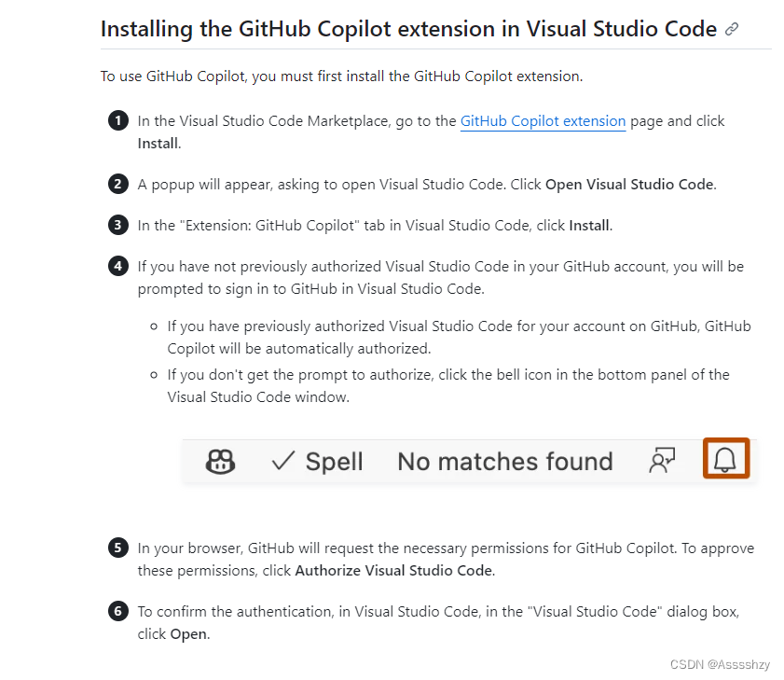Click the bold 'Install' text in step 1

(x=153, y=143)
